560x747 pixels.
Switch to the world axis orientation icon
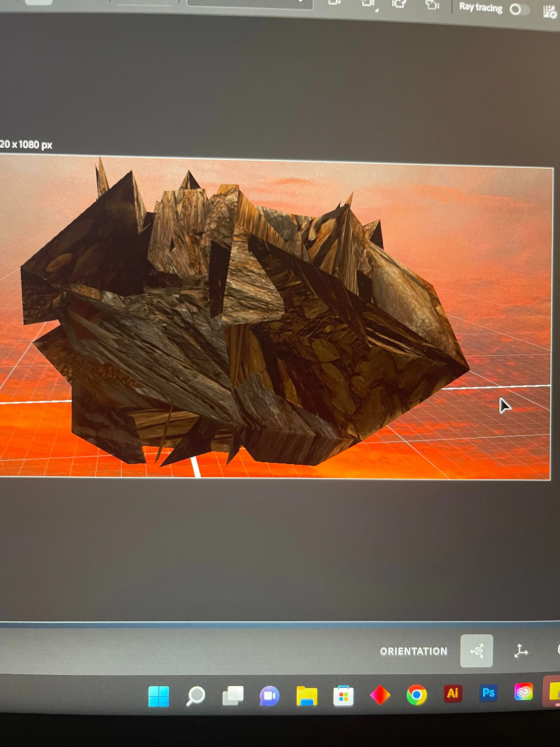click(521, 650)
